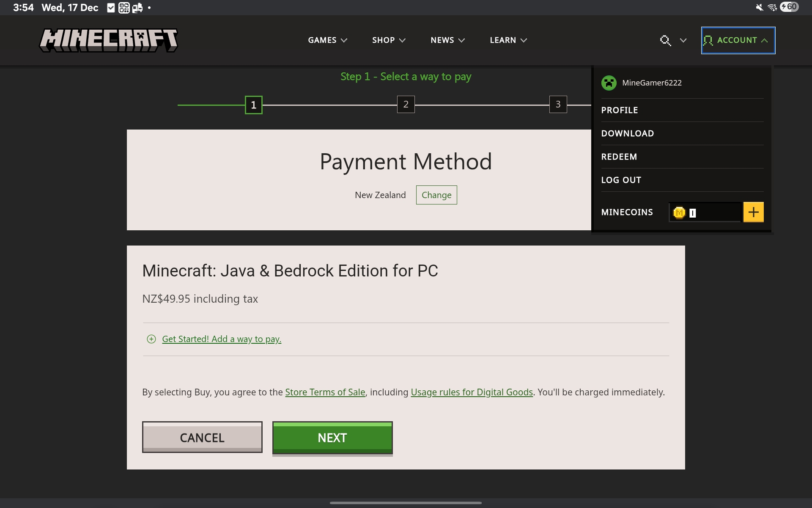
Task: Click the Minecraft logo
Action: [x=108, y=41]
